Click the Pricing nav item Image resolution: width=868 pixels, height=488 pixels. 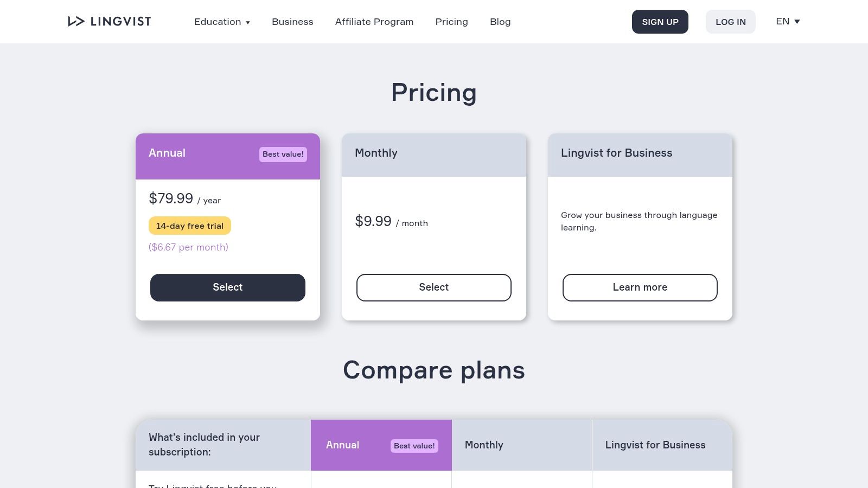[x=451, y=22]
